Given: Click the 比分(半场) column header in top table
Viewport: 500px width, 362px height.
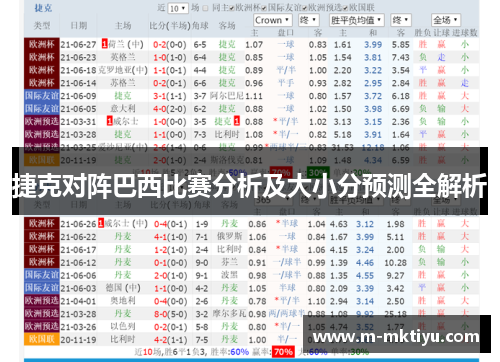Looking at the screenshot, I should [170, 26].
